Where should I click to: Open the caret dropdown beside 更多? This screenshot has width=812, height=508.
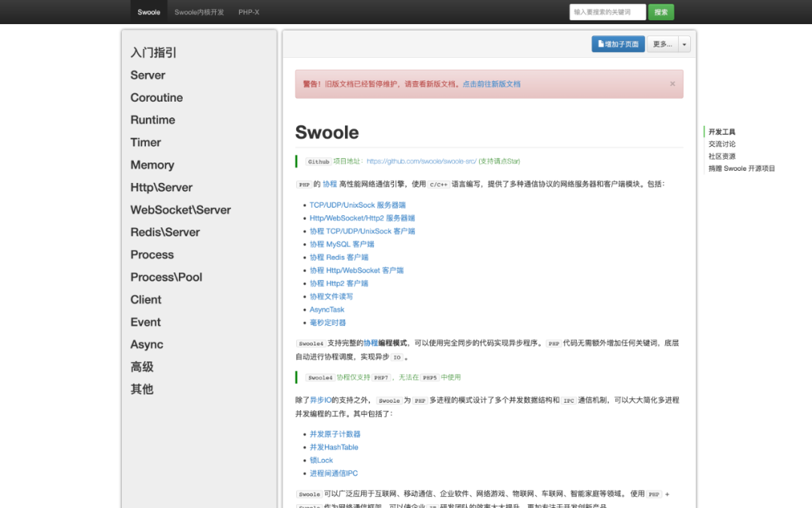pyautogui.click(x=684, y=44)
